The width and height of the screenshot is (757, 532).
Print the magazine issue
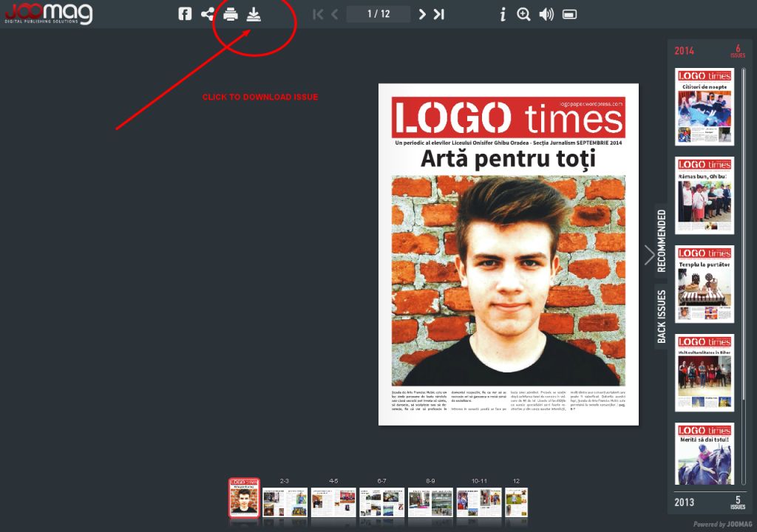coord(231,14)
